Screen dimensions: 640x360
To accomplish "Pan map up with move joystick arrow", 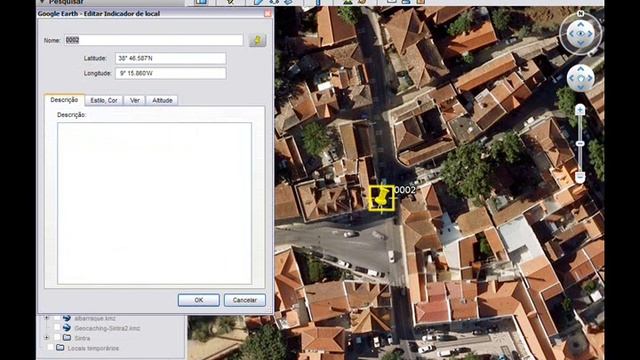I will tap(580, 69).
